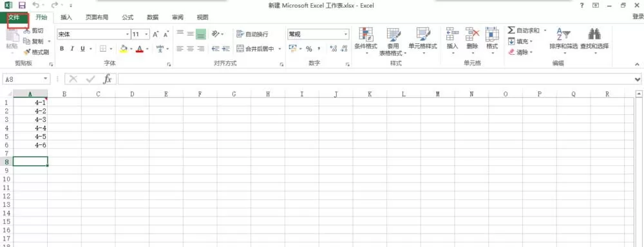Switch to the 公式 formulas tab
The image size is (644, 247).
click(x=128, y=17)
